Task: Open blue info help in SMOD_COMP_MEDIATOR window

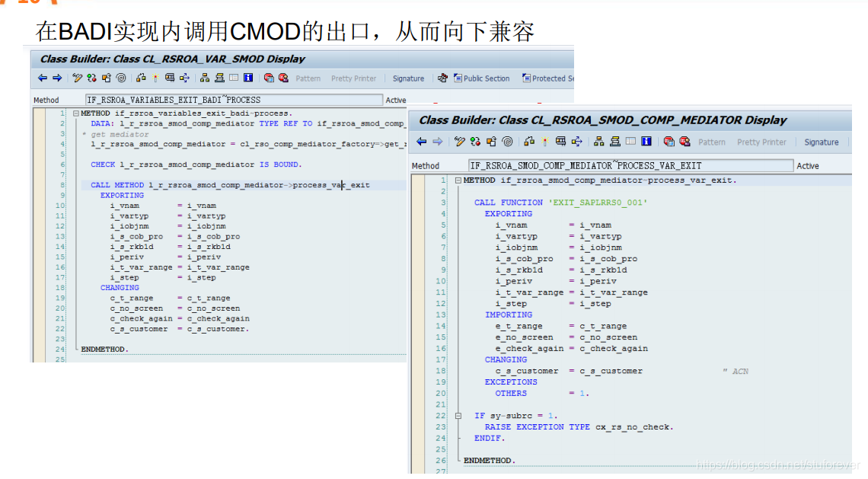Action: [646, 142]
